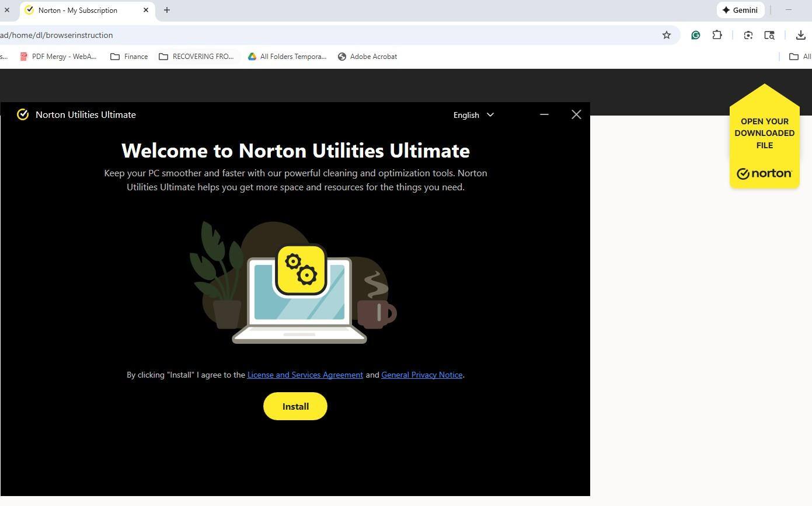The image size is (812, 506).
Task: Open the Adobe Acrobat bookmark
Action: (x=367, y=57)
